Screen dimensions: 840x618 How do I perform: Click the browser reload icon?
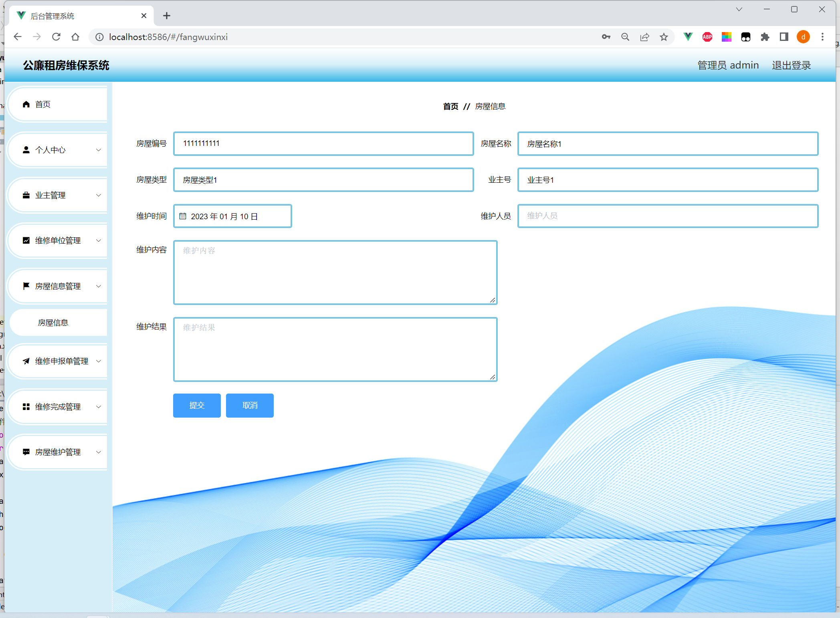pyautogui.click(x=56, y=37)
